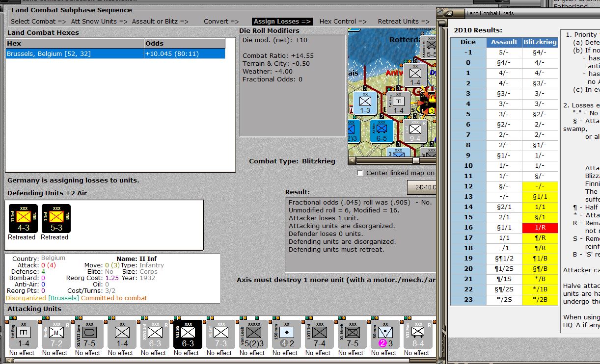This screenshot has width=600, height=364.
Task: Choose the von Leeb 5(2)3 HQ unit
Action: 253,335
